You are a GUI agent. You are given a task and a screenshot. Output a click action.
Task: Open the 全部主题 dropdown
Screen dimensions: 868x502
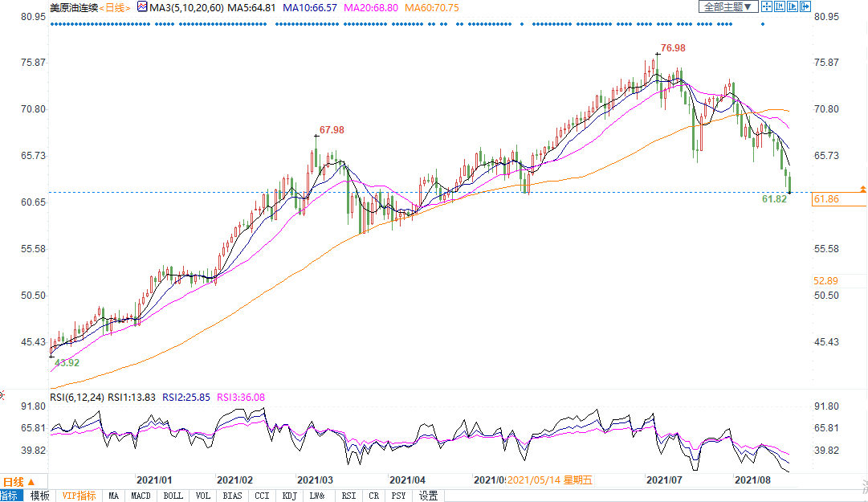click(x=727, y=7)
